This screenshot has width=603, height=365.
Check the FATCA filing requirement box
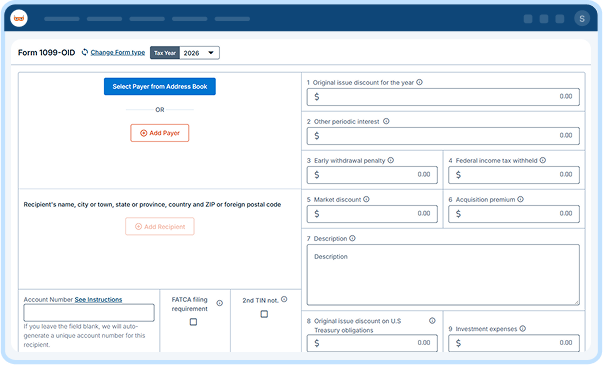[x=193, y=322]
